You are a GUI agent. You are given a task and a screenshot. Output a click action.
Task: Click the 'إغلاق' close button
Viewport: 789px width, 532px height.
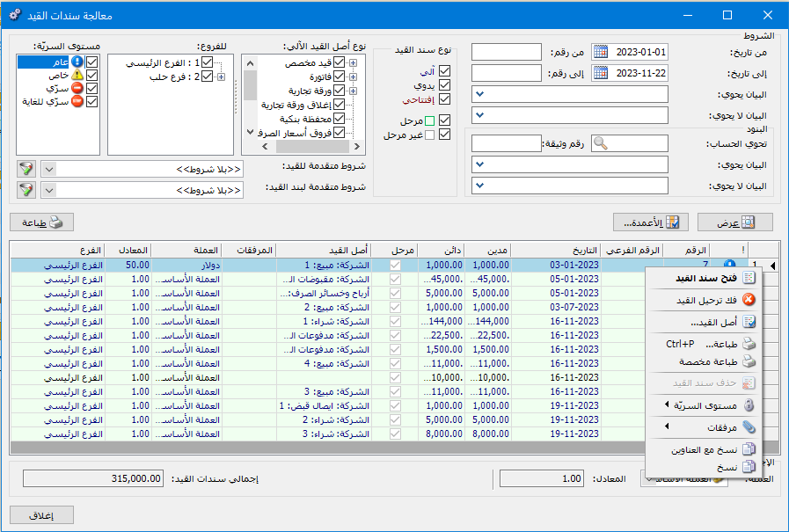click(41, 515)
